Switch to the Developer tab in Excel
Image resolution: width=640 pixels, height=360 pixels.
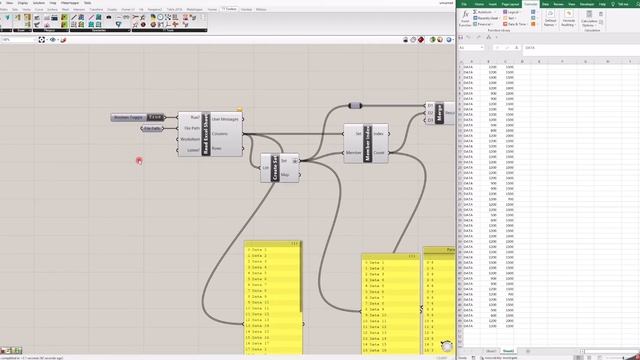coord(587,4)
